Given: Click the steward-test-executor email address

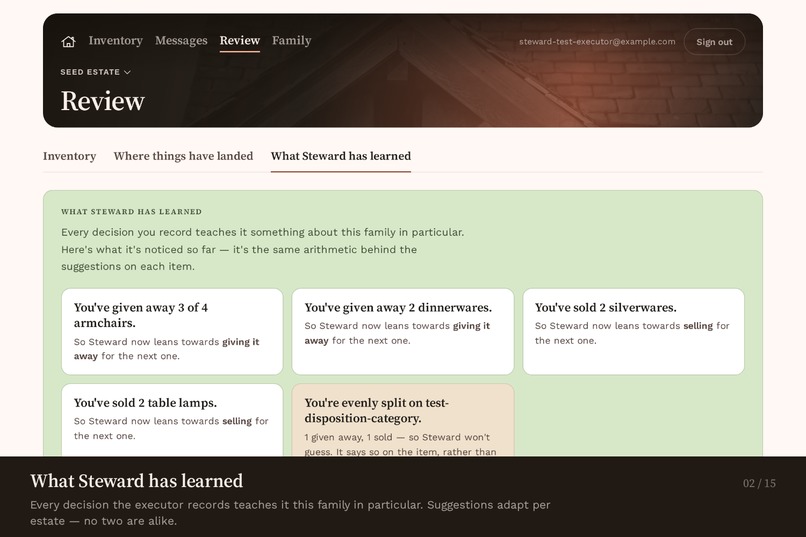Looking at the screenshot, I should [x=597, y=42].
